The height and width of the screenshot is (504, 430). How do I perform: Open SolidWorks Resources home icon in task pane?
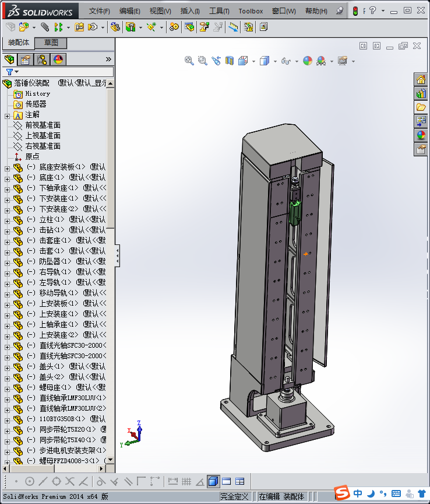pyautogui.click(x=421, y=79)
